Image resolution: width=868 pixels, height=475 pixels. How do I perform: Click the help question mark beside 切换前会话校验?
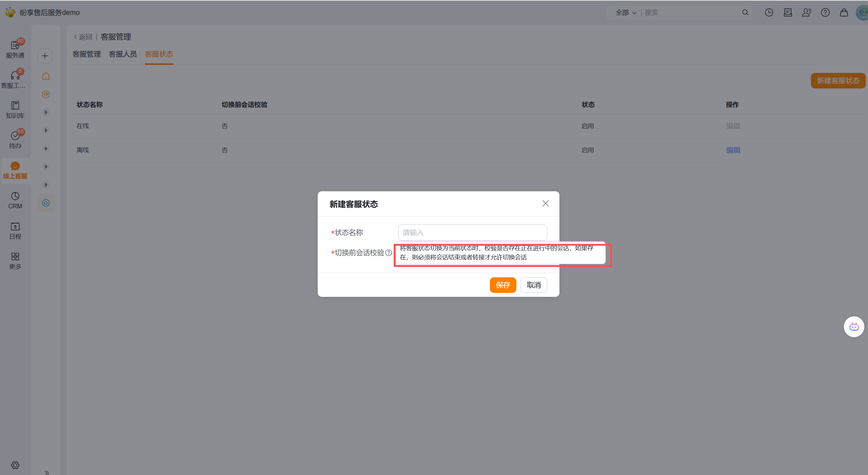pos(389,253)
